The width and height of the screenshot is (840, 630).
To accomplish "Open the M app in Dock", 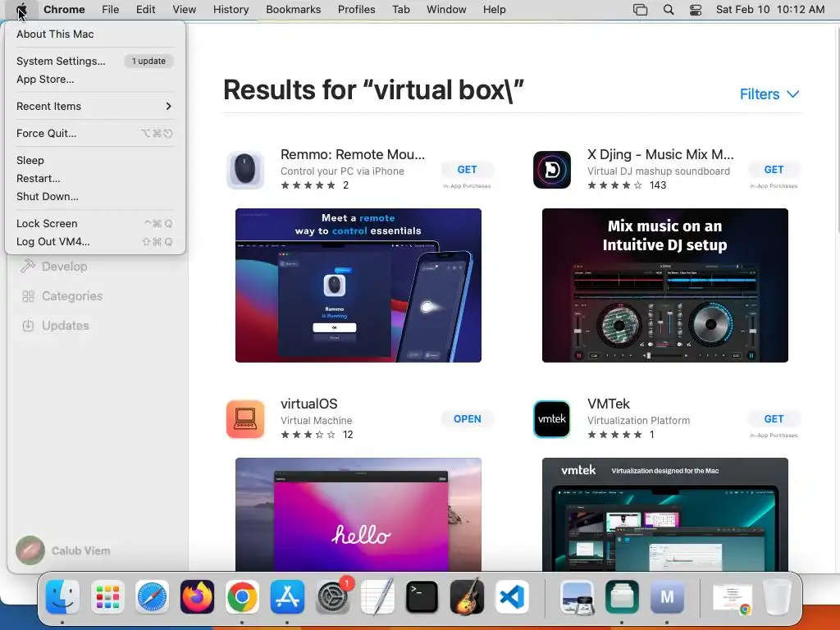I will pos(667,597).
